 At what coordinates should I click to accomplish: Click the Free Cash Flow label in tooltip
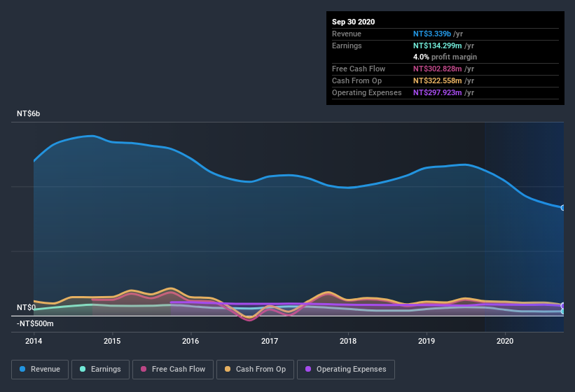359,69
